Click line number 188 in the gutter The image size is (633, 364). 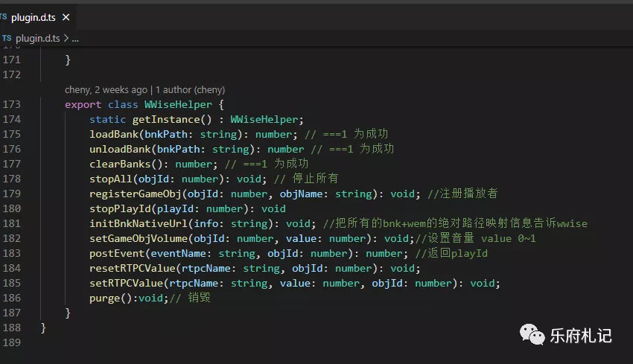pyautogui.click(x=11, y=328)
